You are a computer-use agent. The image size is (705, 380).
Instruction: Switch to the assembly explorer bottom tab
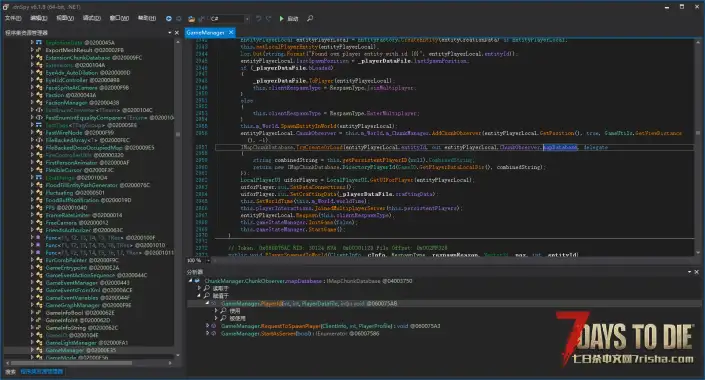pos(42,371)
